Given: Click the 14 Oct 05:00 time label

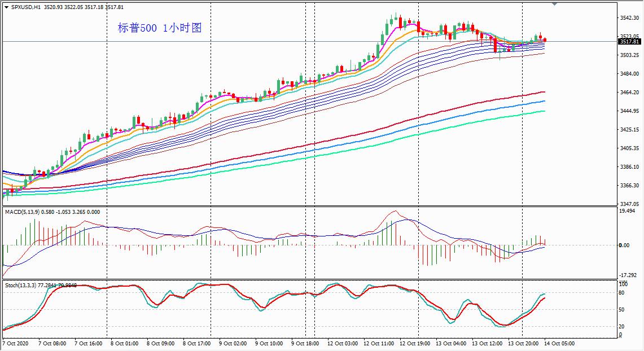Looking at the screenshot, I should pyautogui.click(x=559, y=344).
